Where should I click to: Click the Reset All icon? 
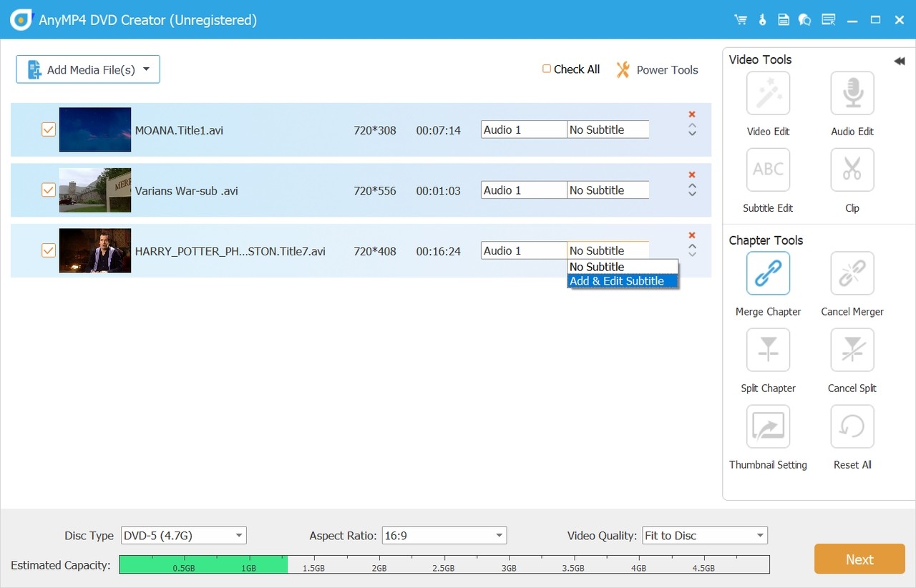pyautogui.click(x=852, y=426)
